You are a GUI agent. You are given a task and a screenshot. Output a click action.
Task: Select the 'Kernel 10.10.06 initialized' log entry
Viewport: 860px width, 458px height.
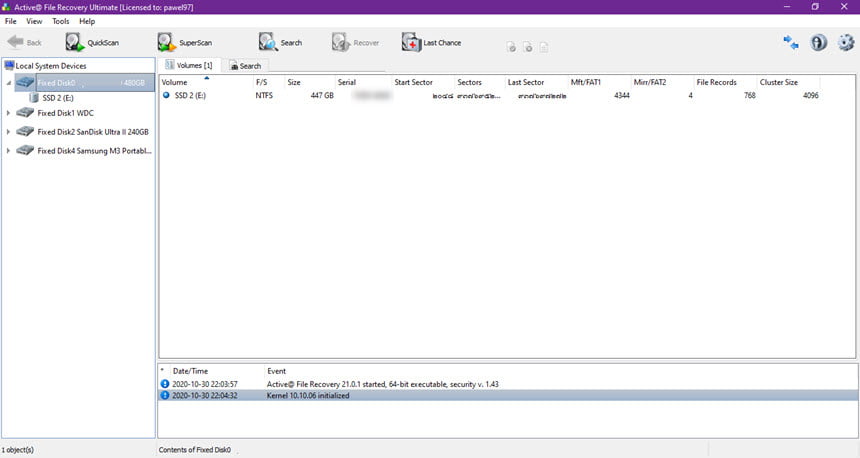click(508, 395)
